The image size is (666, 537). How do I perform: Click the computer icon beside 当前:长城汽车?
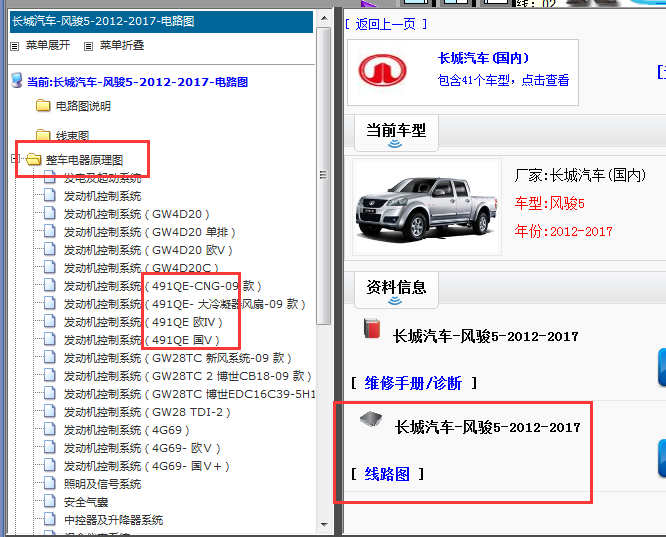click(x=17, y=80)
